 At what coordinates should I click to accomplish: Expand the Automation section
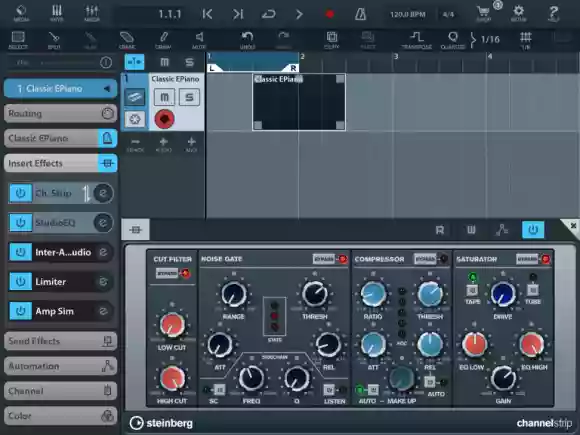60,366
